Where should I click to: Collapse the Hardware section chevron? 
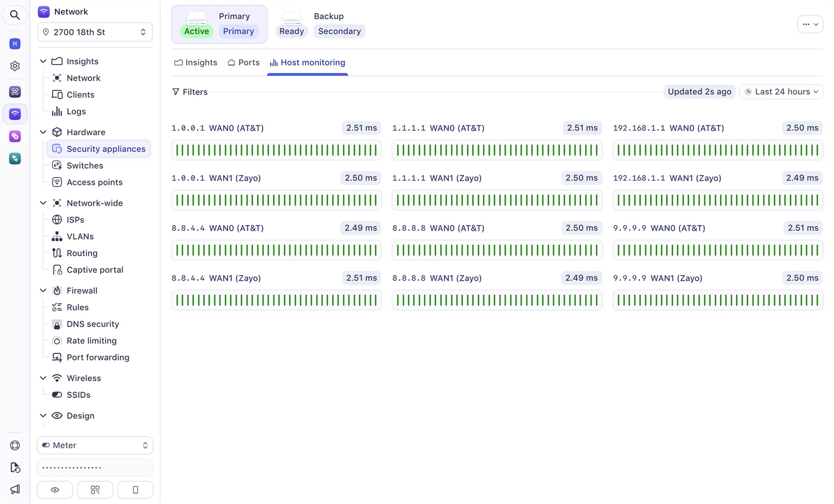click(43, 132)
